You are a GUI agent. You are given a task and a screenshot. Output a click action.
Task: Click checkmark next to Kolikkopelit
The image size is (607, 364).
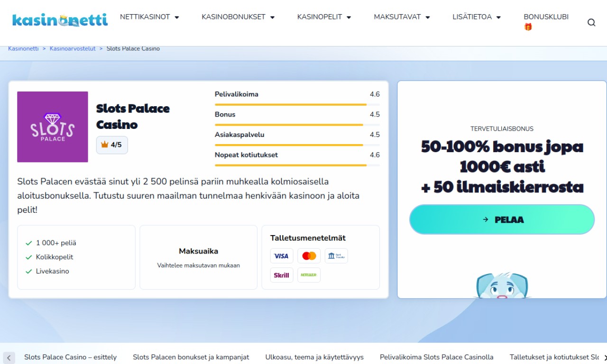coord(29,257)
